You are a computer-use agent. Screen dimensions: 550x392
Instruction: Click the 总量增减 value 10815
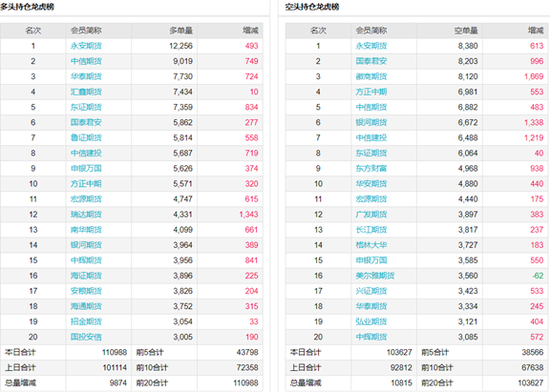pyautogui.click(x=402, y=383)
